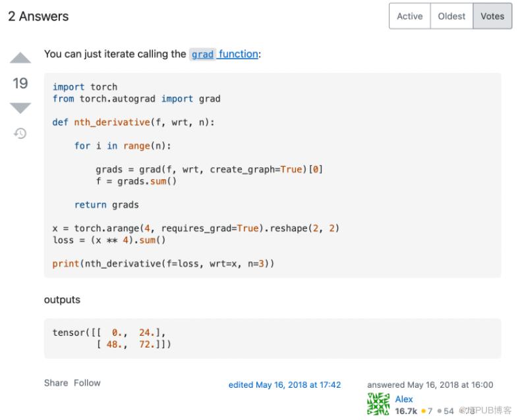Click the answered May 16, 2018 timestamp
The width and height of the screenshot is (518, 420).
coord(430,384)
